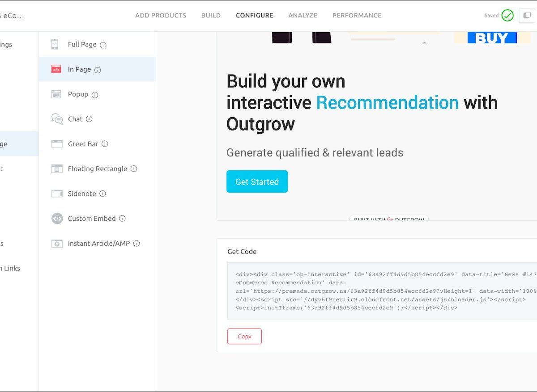Select the Greet Bar icon
Screen dimensions: 537x392
point(57,144)
